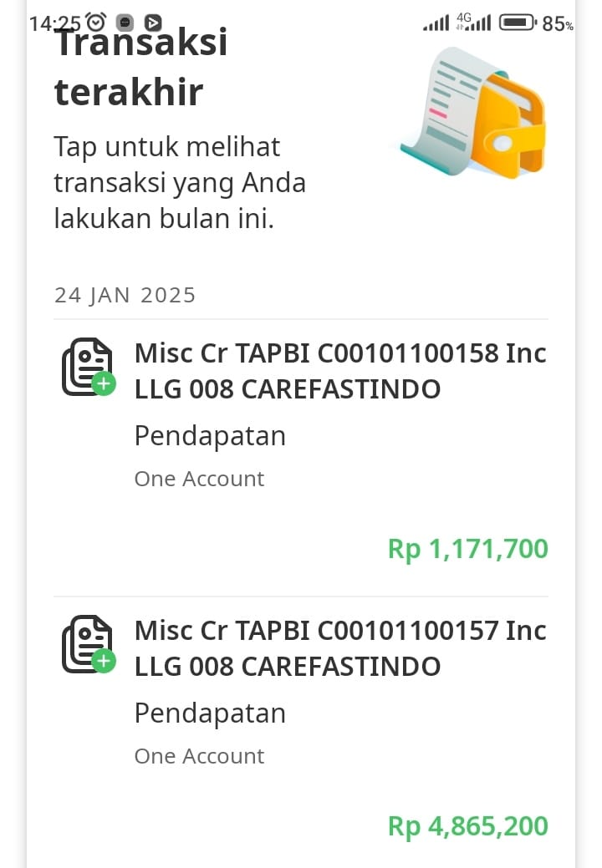Tap the 4G signal strength icon
Image resolution: width=602 pixels, height=868 pixels.
(x=473, y=23)
